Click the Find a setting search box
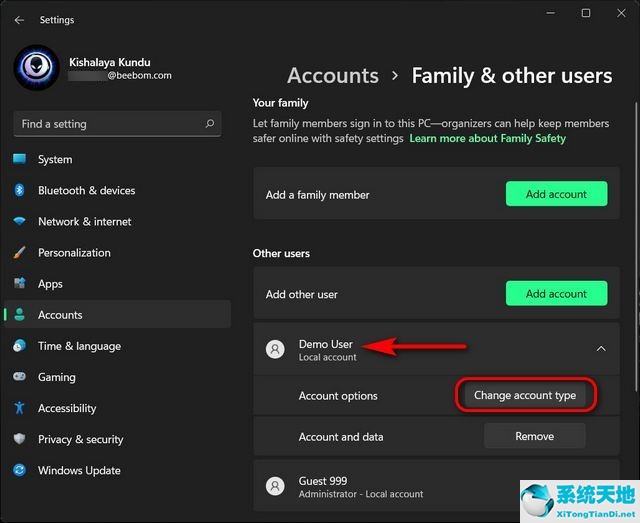The height and width of the screenshot is (523, 640). tap(110, 124)
